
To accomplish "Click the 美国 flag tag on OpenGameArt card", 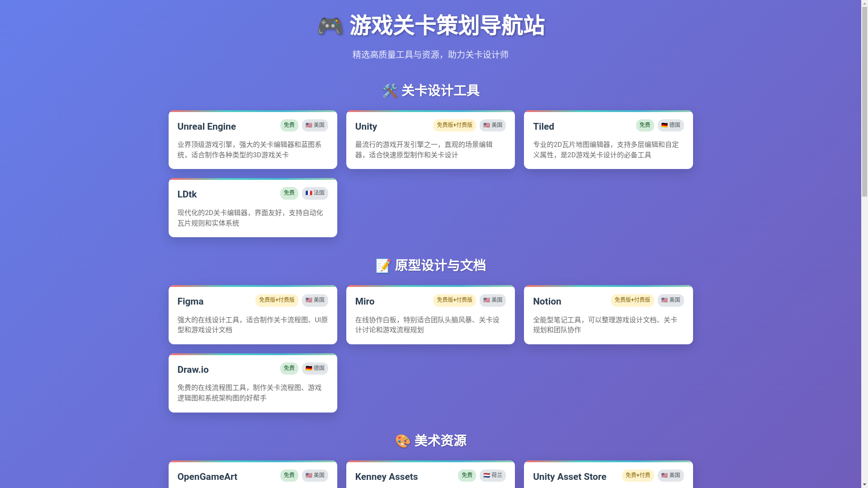I will tap(315, 475).
